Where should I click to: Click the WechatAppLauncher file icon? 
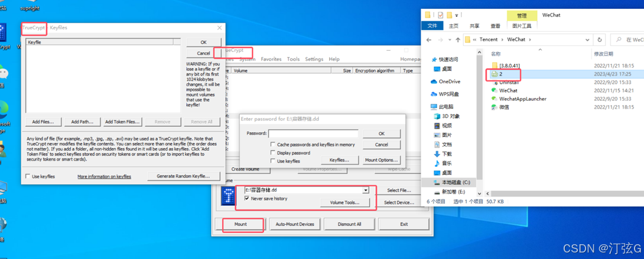click(x=495, y=99)
